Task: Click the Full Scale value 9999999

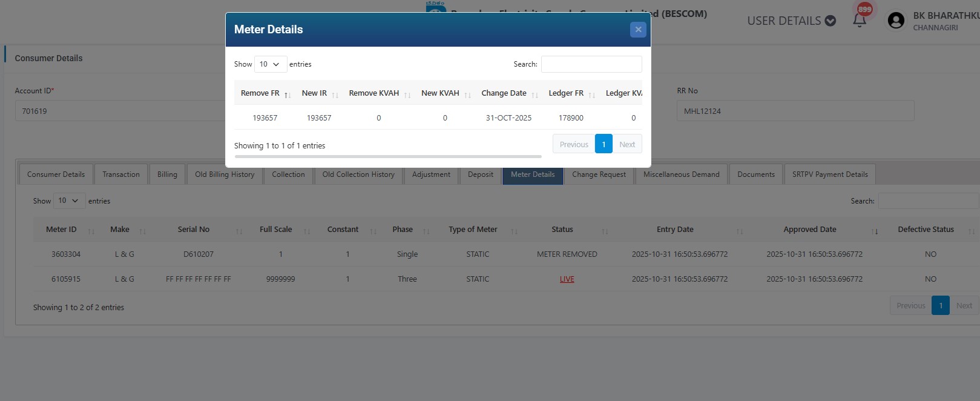Action: [281, 279]
